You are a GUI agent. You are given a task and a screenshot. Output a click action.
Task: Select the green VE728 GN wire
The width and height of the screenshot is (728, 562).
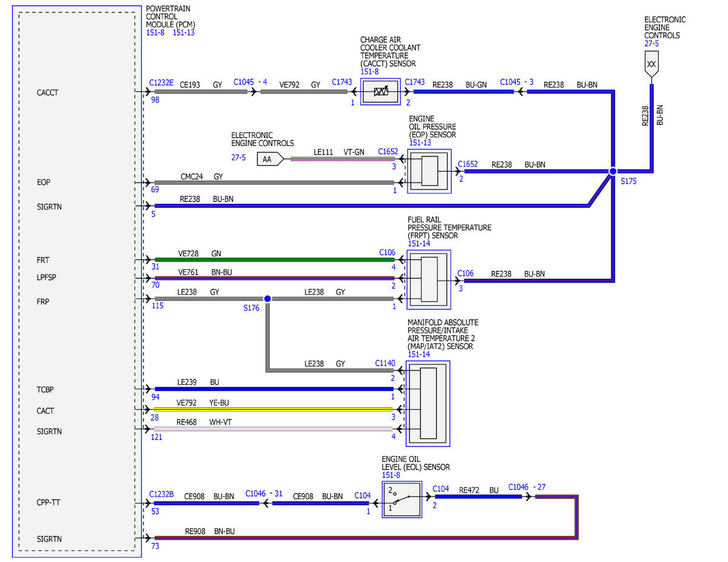274,259
